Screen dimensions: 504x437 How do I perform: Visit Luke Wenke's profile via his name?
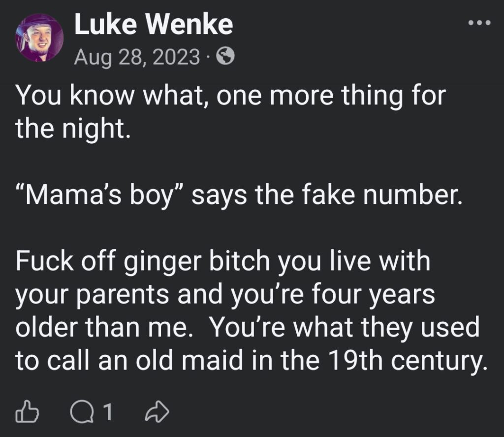point(155,26)
